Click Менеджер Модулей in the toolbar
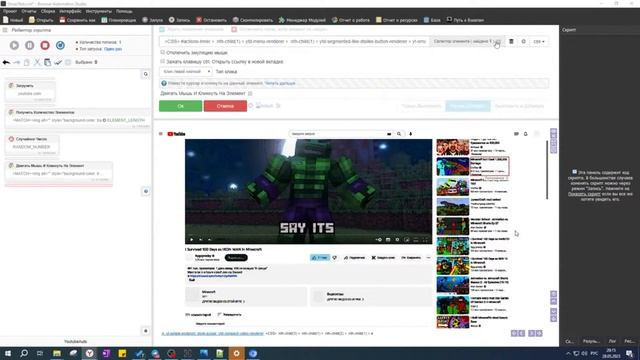The image size is (640, 360). [x=302, y=20]
